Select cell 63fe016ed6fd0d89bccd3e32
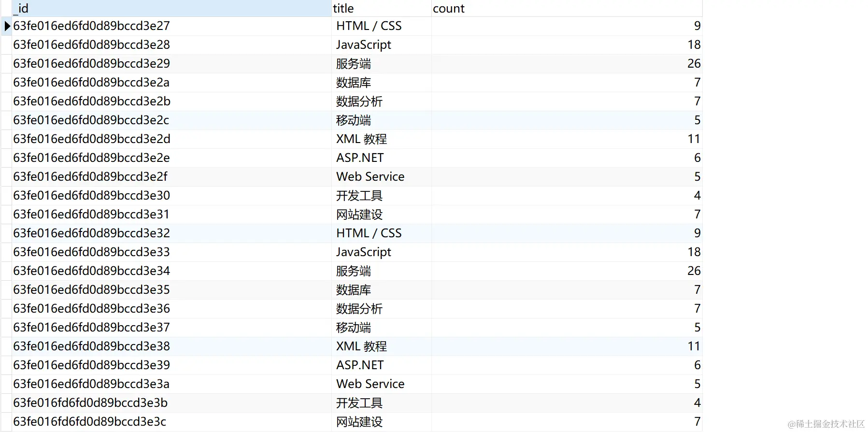Screen dimensions: 868x432 (171, 233)
